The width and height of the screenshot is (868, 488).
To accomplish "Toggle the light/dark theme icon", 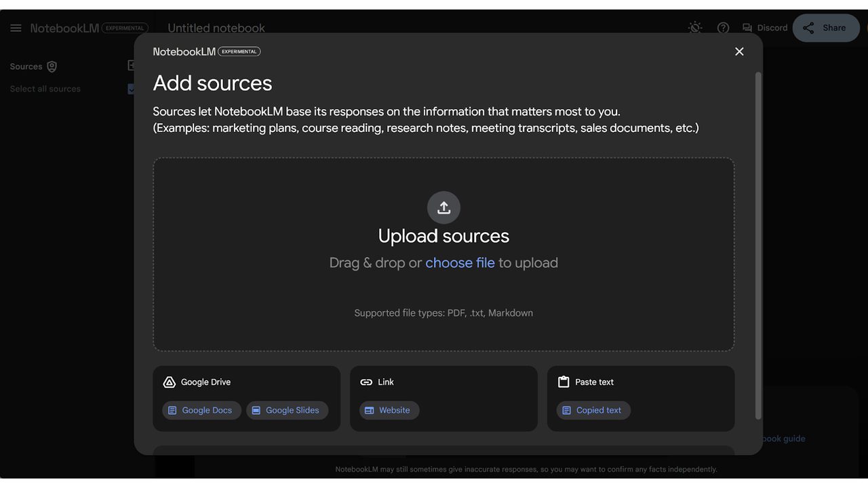I will coord(695,28).
